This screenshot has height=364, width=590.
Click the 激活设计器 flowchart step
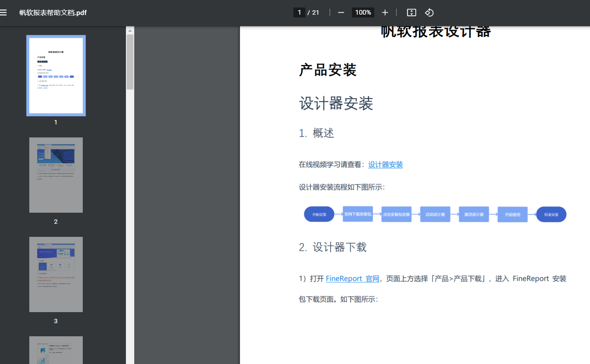[474, 214]
